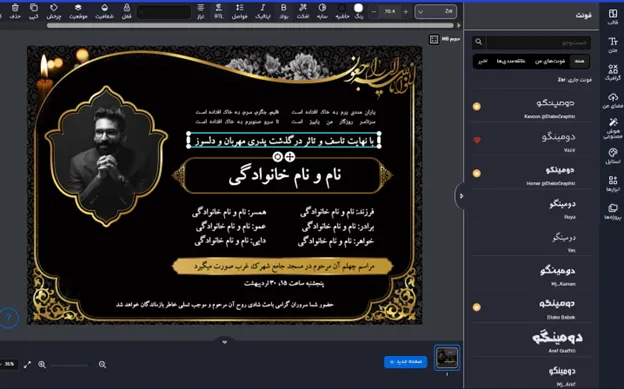624x389 pixels.
Task: Open the ابزارها tools panel
Action: [612, 184]
